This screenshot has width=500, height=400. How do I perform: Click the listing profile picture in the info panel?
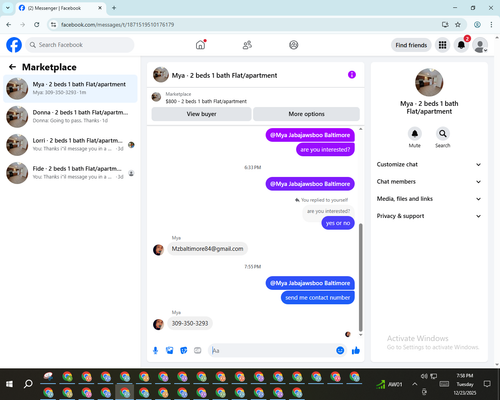pyautogui.click(x=429, y=82)
